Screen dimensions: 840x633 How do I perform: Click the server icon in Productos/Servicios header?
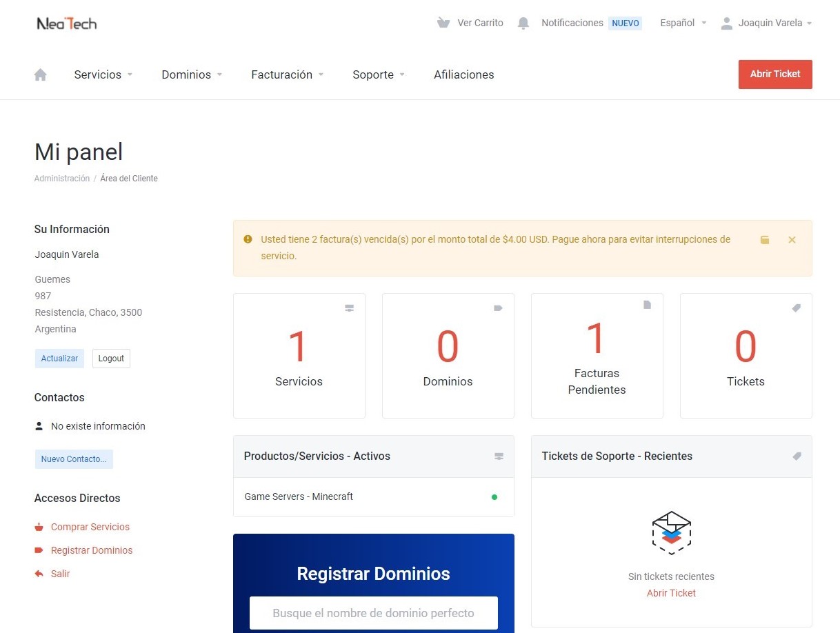point(499,456)
